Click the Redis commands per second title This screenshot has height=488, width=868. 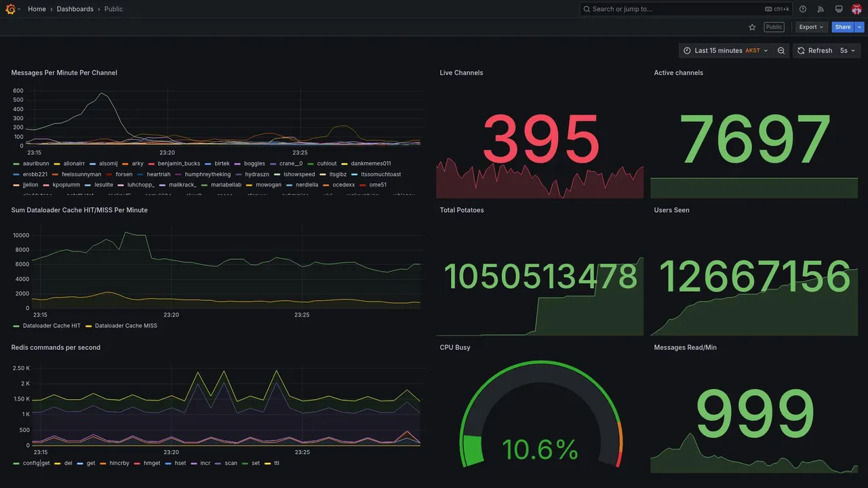pyautogui.click(x=56, y=347)
